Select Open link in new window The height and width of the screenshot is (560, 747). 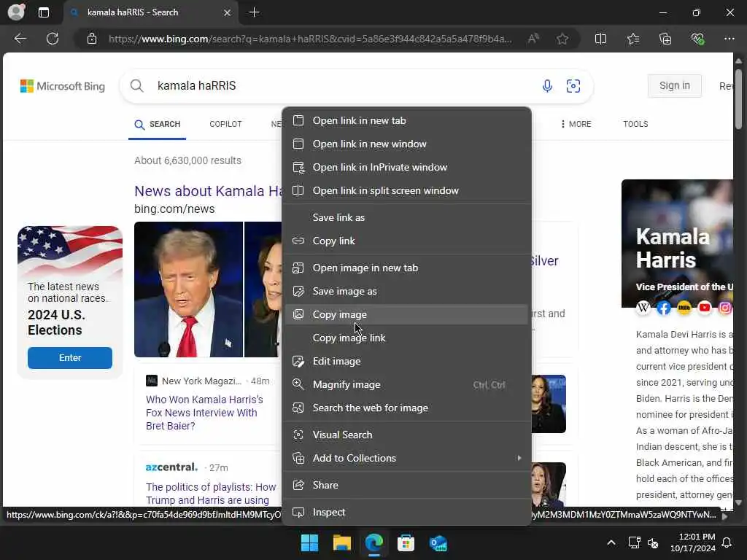406,144
